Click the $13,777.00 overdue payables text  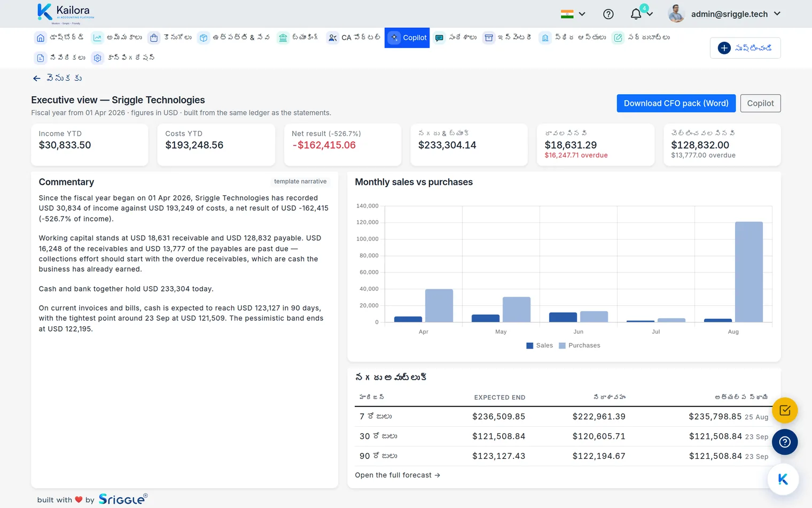point(703,155)
